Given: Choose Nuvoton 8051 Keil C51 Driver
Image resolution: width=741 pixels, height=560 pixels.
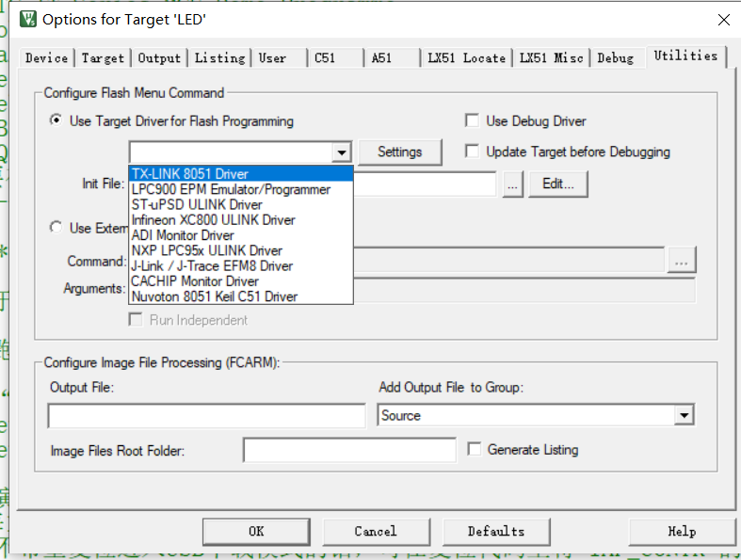Looking at the screenshot, I should (x=241, y=296).
